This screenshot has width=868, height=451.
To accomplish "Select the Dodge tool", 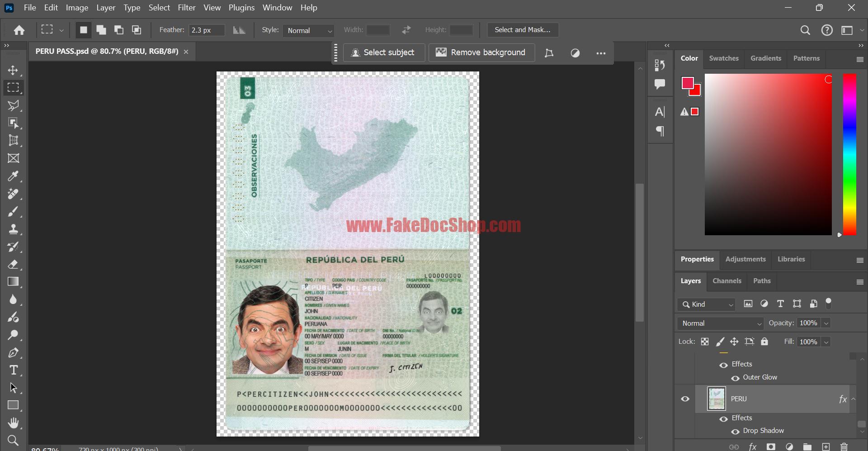I will pyautogui.click(x=13, y=335).
